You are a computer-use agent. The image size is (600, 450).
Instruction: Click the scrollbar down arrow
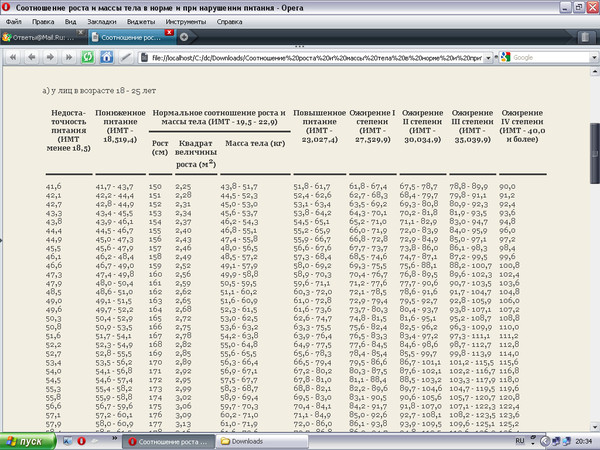tap(595, 427)
